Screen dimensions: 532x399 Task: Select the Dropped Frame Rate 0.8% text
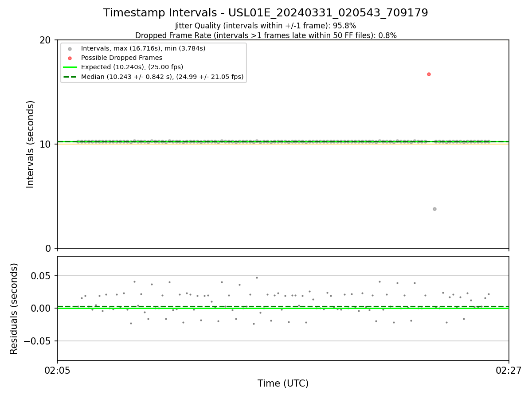(x=266, y=35)
